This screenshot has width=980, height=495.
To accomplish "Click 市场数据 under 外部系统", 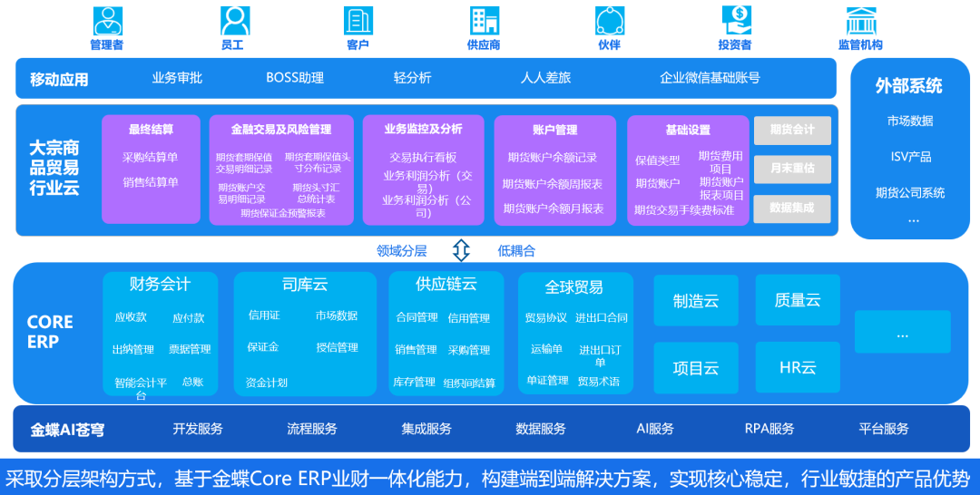I will tap(909, 121).
